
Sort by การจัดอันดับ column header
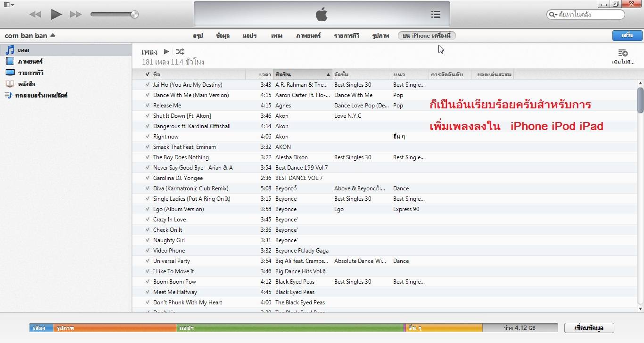[449, 74]
